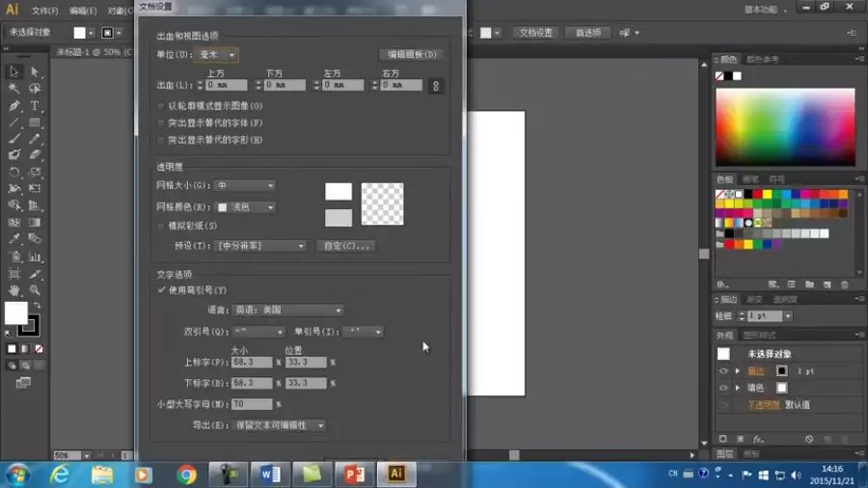Choose the red swatch in swatches panel
The image size is (868, 488).
click(x=757, y=194)
